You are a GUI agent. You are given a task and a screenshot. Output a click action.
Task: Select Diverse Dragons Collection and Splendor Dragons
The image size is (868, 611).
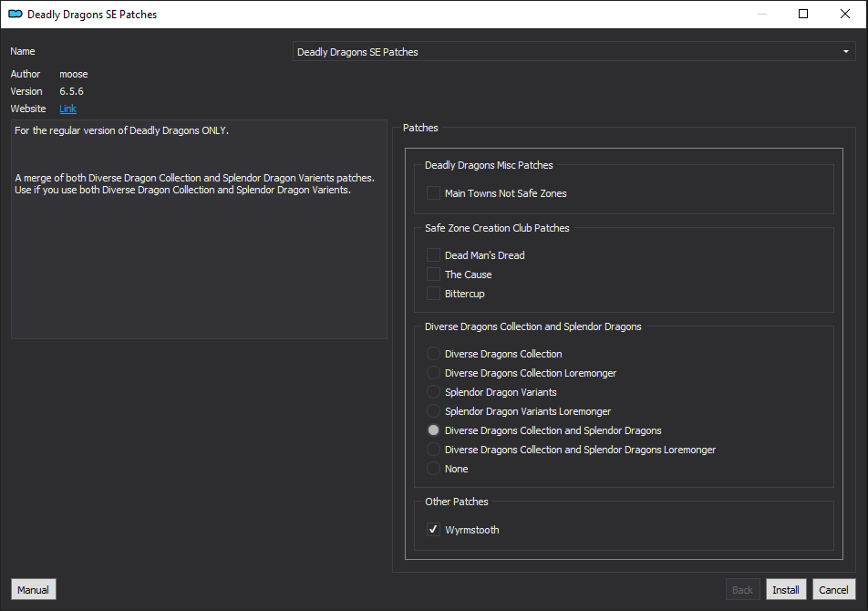(433, 430)
